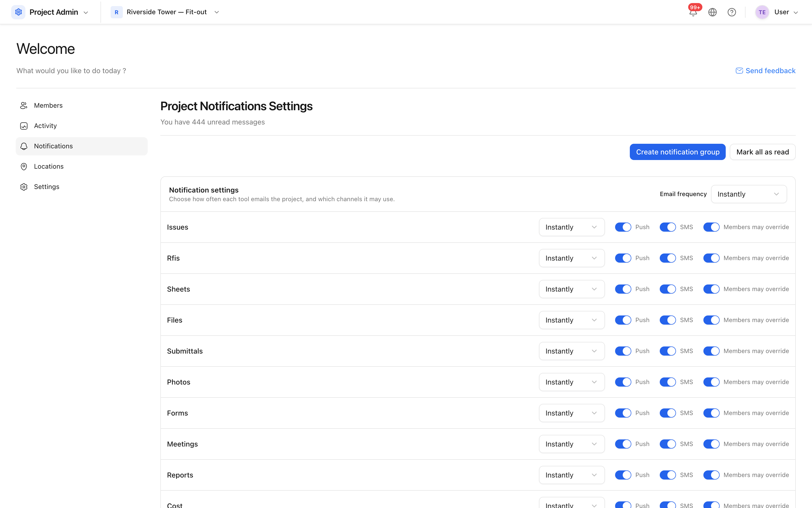
Task: Toggle Members may override for Issues
Action: [x=711, y=227]
